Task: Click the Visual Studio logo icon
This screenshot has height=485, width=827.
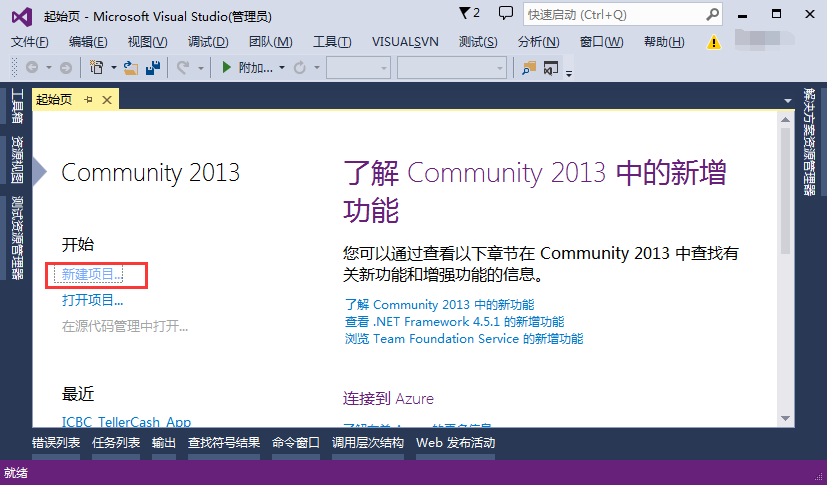Action: click(22, 17)
